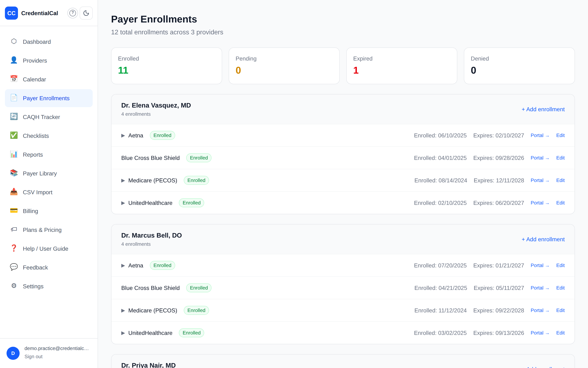Viewport: 588px width, 368px height.
Task: Open Portal for Bell UnitedHealthcare
Action: [540, 333]
